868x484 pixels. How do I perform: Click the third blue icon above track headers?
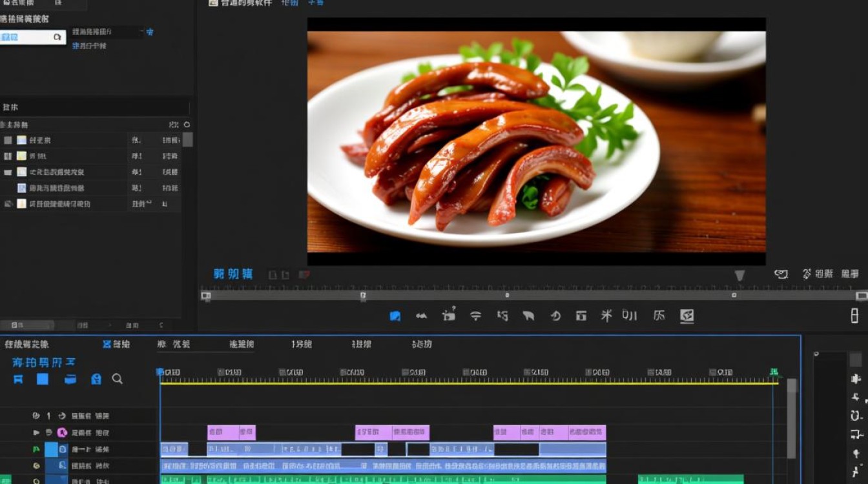point(70,379)
